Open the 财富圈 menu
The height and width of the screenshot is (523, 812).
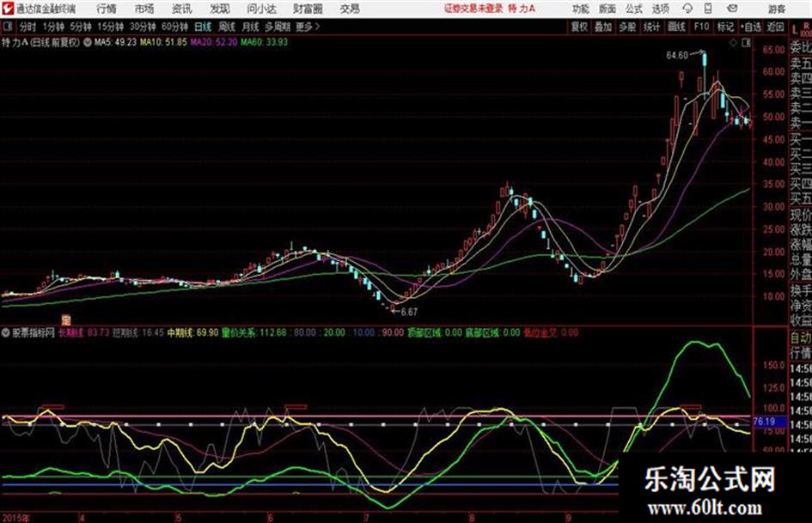(x=308, y=9)
